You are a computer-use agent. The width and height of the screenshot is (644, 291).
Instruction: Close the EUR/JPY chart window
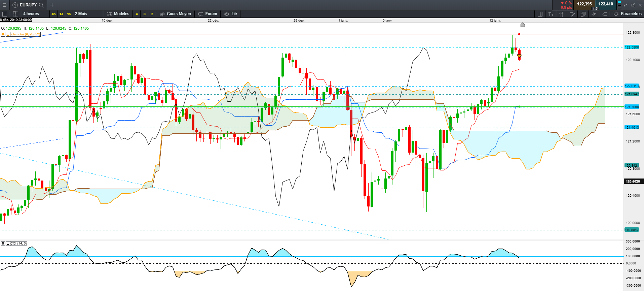(x=640, y=5)
